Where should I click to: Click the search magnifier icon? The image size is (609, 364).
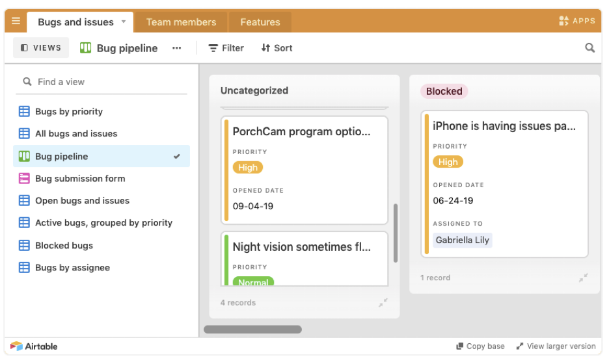coord(589,47)
